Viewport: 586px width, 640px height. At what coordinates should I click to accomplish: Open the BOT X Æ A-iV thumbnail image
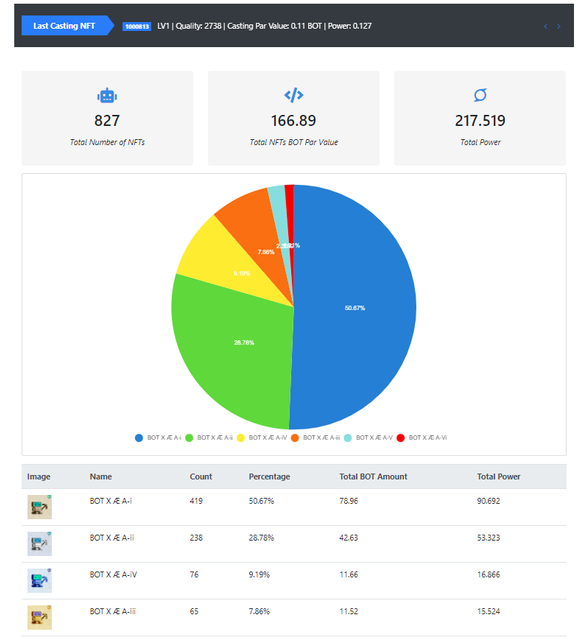40,580
